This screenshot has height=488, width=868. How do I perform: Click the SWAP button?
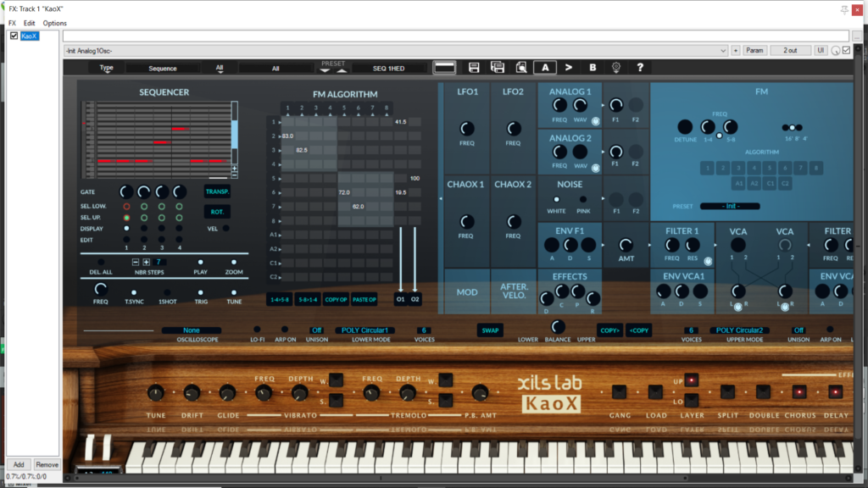[x=490, y=330]
